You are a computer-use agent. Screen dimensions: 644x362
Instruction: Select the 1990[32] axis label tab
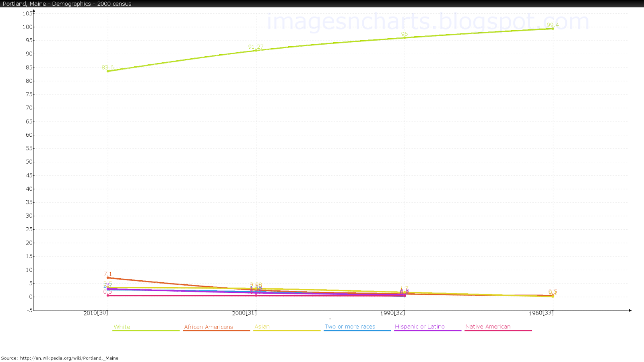point(392,313)
